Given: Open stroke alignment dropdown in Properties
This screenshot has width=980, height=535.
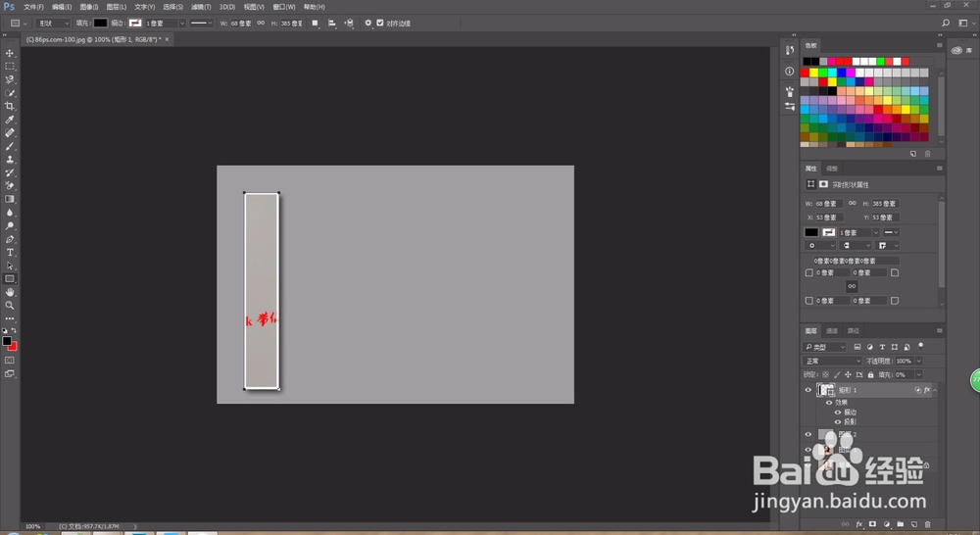Looking at the screenshot, I should pyautogui.click(x=820, y=246).
